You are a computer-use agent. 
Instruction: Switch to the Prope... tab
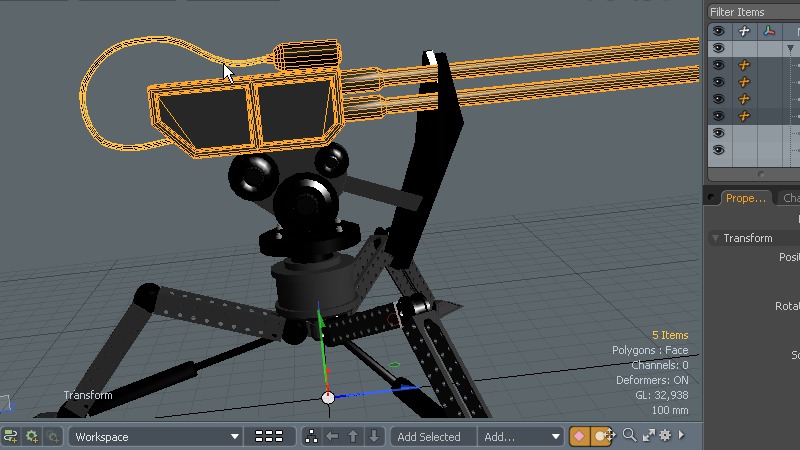745,198
